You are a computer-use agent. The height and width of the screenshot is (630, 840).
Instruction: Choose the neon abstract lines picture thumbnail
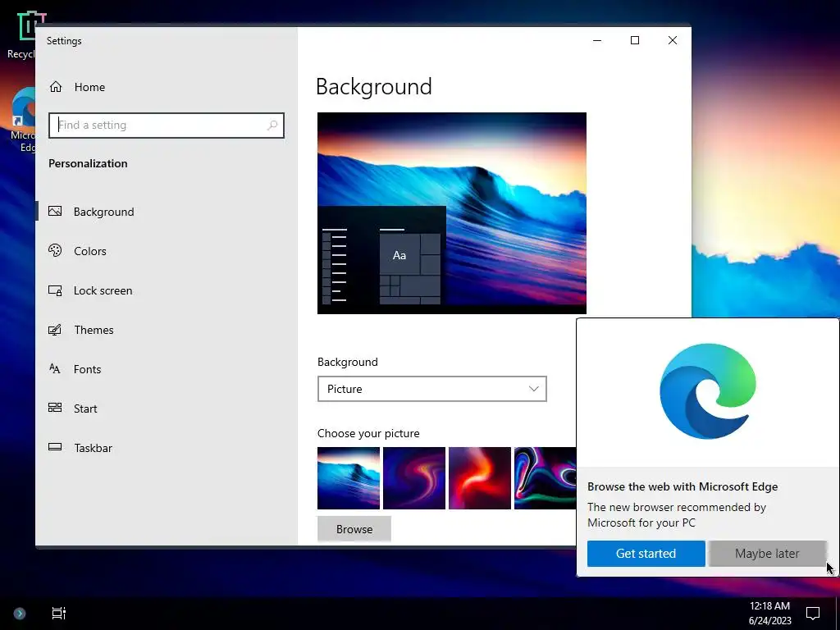pyautogui.click(x=545, y=478)
